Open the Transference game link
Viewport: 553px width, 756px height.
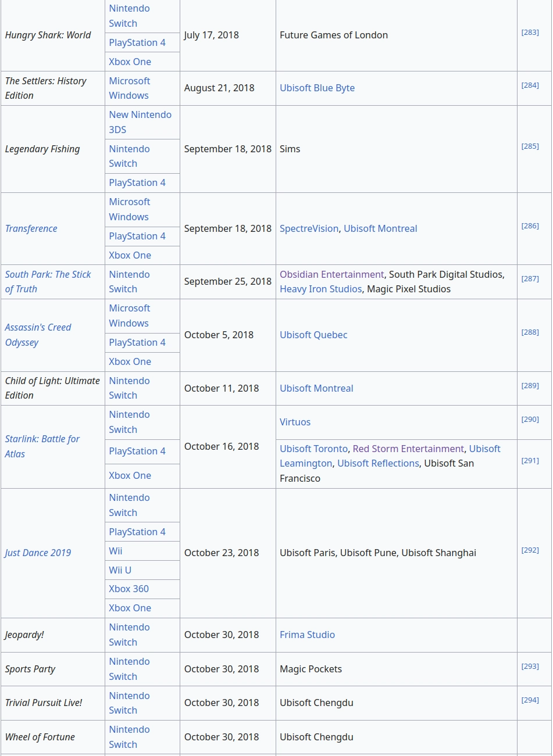tap(31, 228)
